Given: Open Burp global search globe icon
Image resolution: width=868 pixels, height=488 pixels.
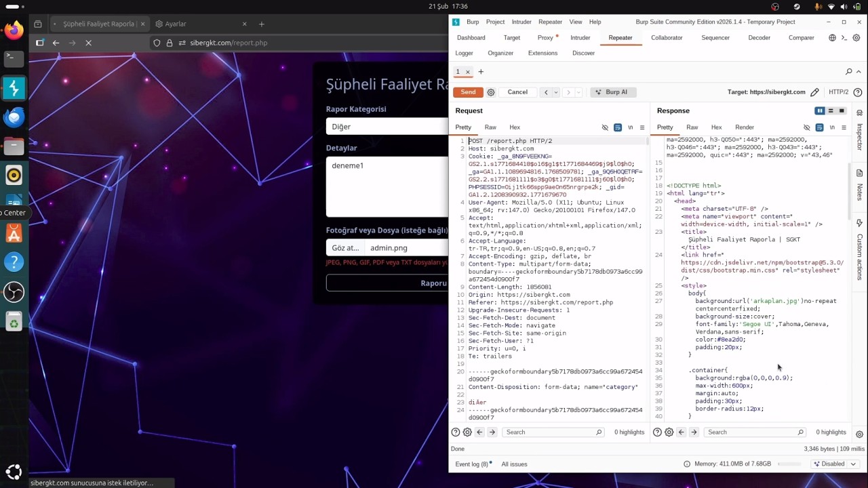Looking at the screenshot, I should coord(832,38).
